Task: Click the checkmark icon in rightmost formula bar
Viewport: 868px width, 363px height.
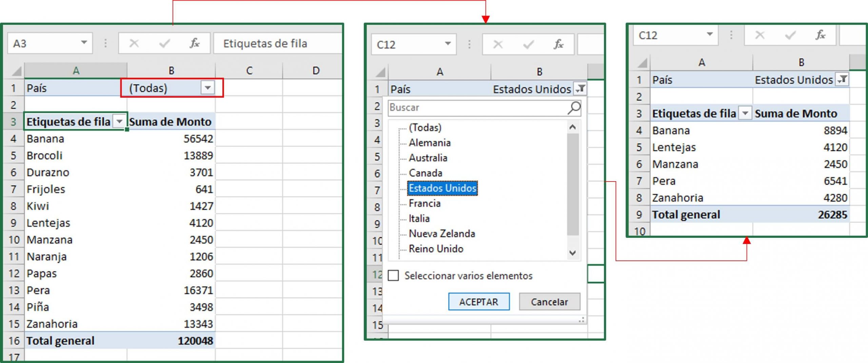Action: pos(790,36)
